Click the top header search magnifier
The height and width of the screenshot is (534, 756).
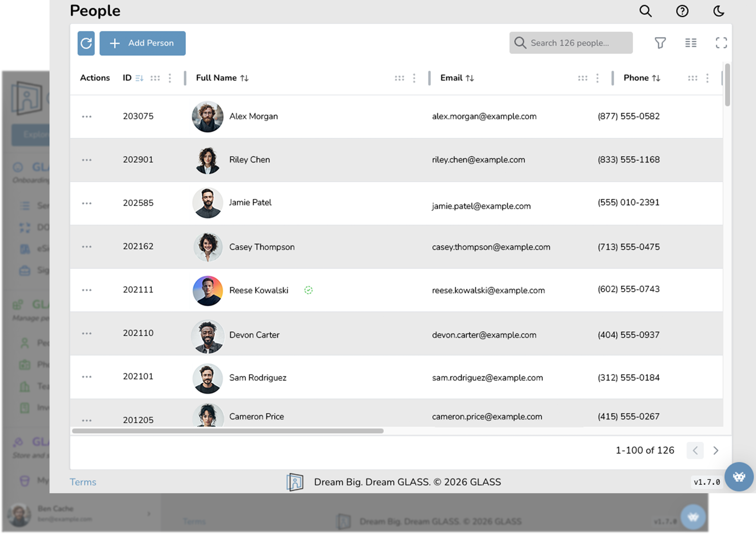point(645,11)
